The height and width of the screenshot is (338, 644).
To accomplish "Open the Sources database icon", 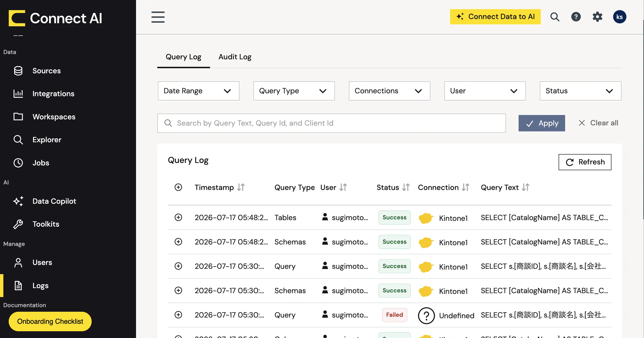I will pyautogui.click(x=18, y=71).
